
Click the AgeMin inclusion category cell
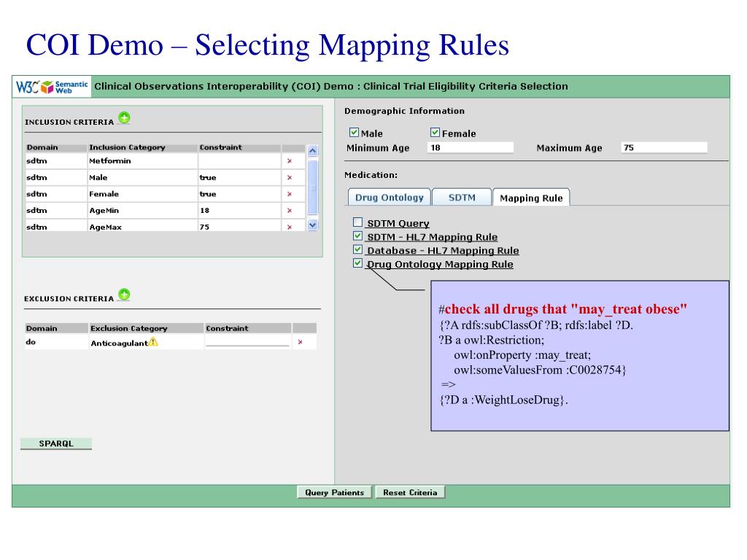[x=142, y=211]
